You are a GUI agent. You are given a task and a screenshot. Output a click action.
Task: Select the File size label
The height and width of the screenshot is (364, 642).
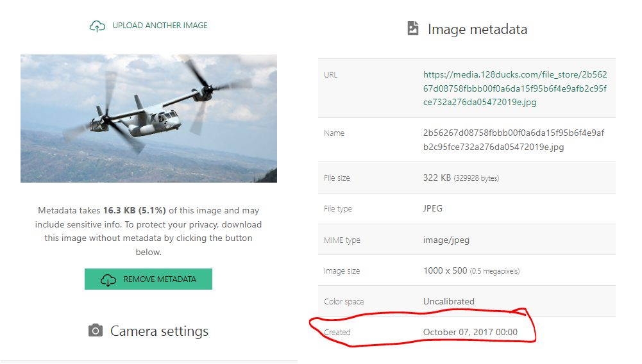337,178
